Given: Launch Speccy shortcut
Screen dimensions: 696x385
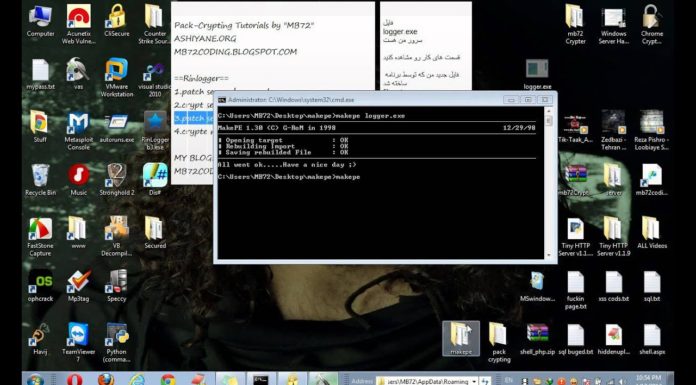Looking at the screenshot, I should [x=117, y=286].
